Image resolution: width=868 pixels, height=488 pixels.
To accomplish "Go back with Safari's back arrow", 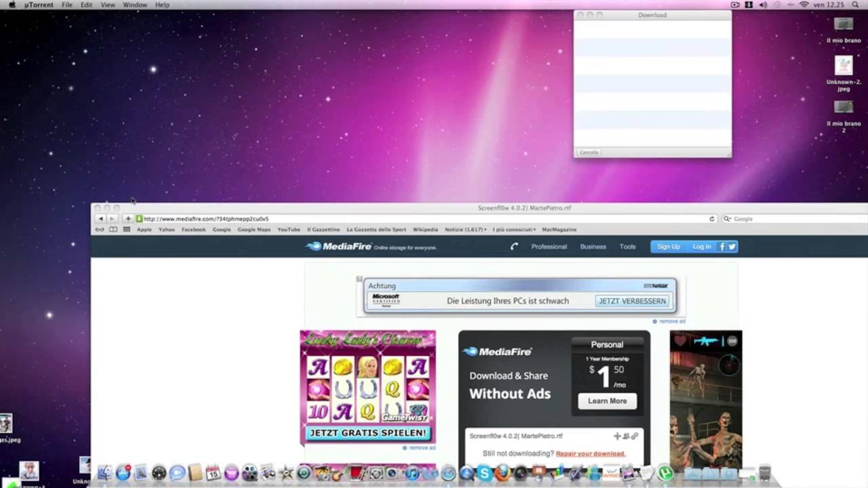I will point(101,219).
